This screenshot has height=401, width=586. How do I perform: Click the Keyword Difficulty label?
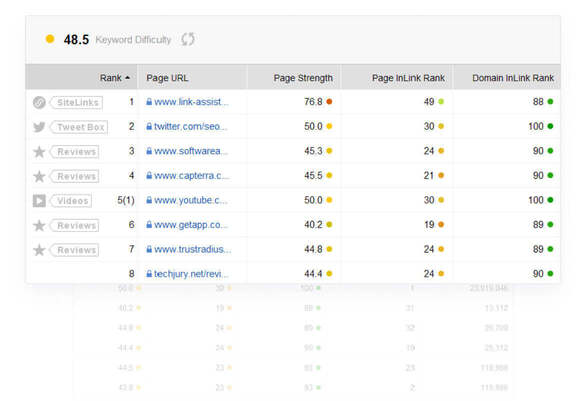133,40
